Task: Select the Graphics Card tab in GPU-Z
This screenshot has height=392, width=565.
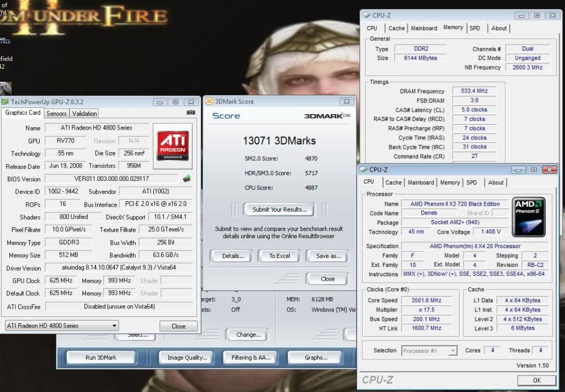Action: (x=23, y=113)
